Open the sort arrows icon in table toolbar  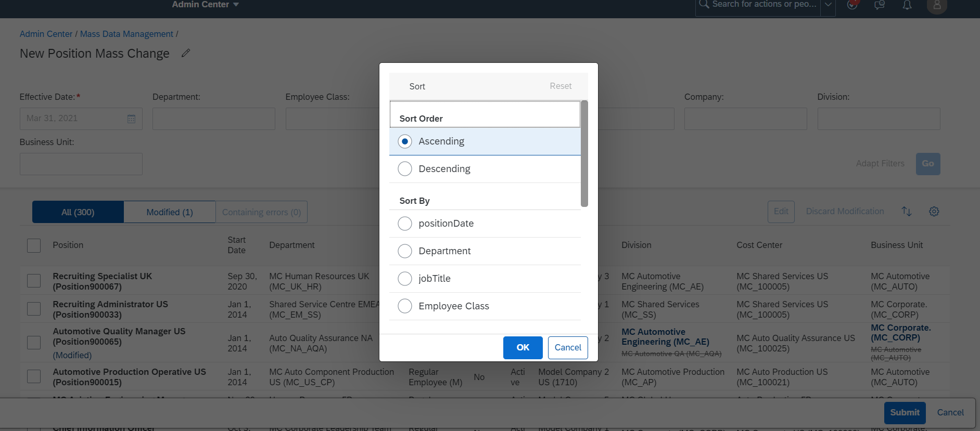[x=907, y=212]
